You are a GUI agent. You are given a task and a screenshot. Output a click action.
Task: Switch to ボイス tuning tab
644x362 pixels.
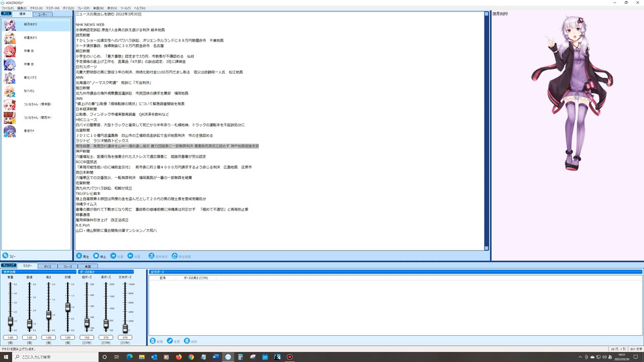(47, 266)
